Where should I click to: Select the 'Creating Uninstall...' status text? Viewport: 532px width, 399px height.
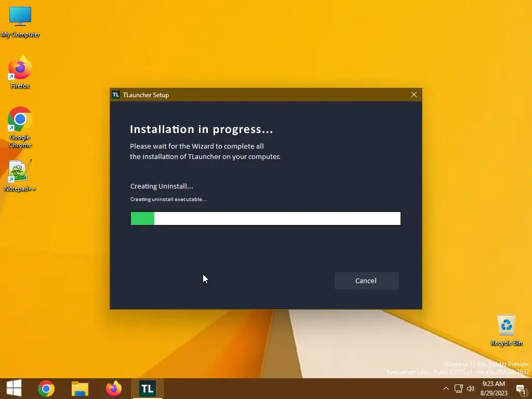coord(162,187)
